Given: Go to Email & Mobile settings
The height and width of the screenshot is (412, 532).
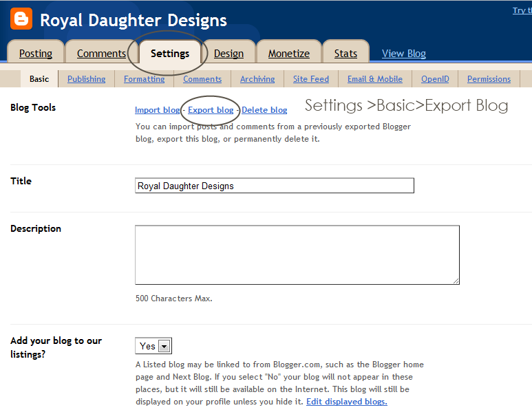Looking at the screenshot, I should 375,79.
